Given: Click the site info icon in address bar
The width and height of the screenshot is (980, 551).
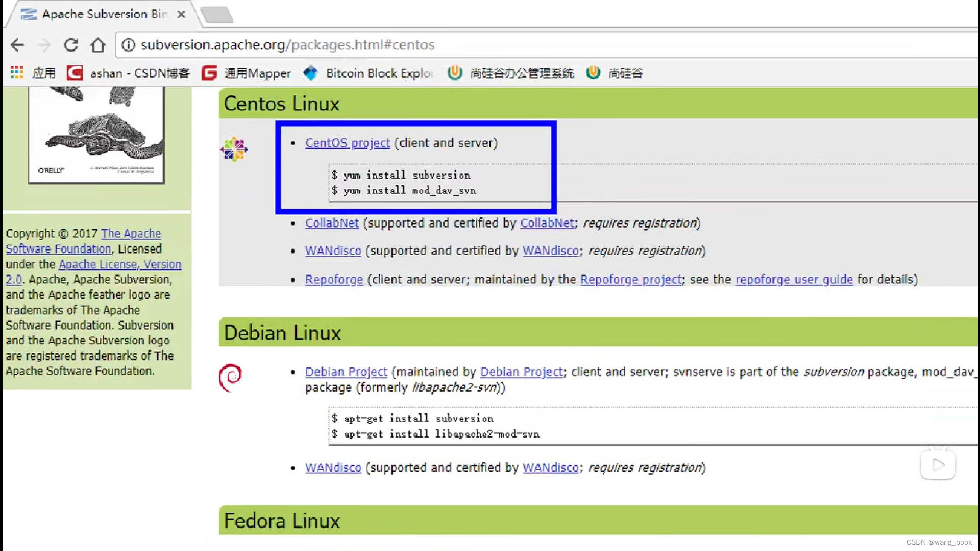Looking at the screenshot, I should coord(129,45).
